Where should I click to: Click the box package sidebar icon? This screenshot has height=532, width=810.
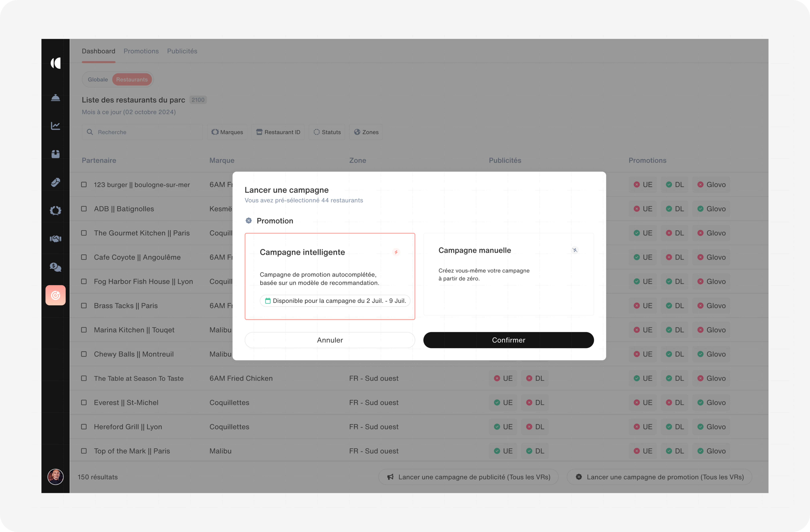pos(55,154)
